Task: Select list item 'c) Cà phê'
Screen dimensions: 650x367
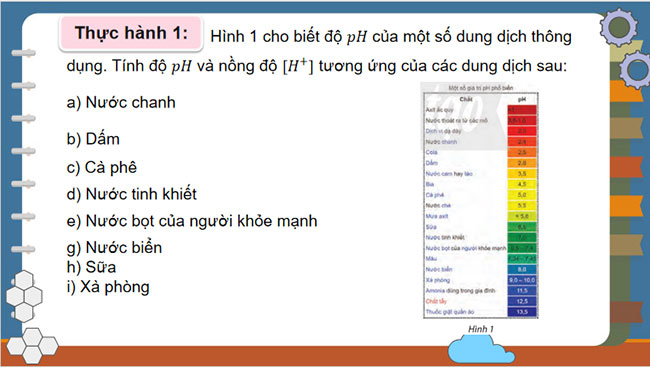Action: pyautogui.click(x=101, y=167)
